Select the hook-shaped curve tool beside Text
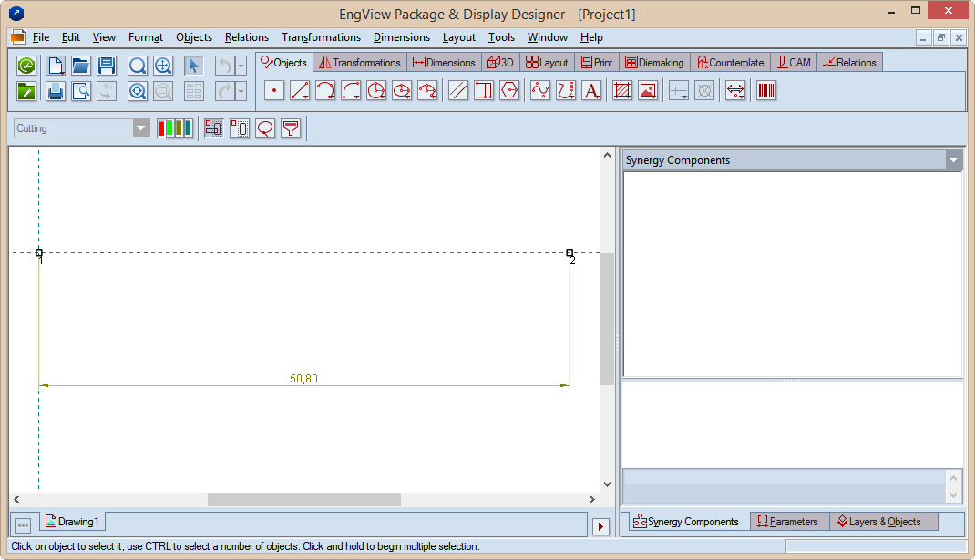The height and width of the screenshot is (560, 975). pos(566,91)
